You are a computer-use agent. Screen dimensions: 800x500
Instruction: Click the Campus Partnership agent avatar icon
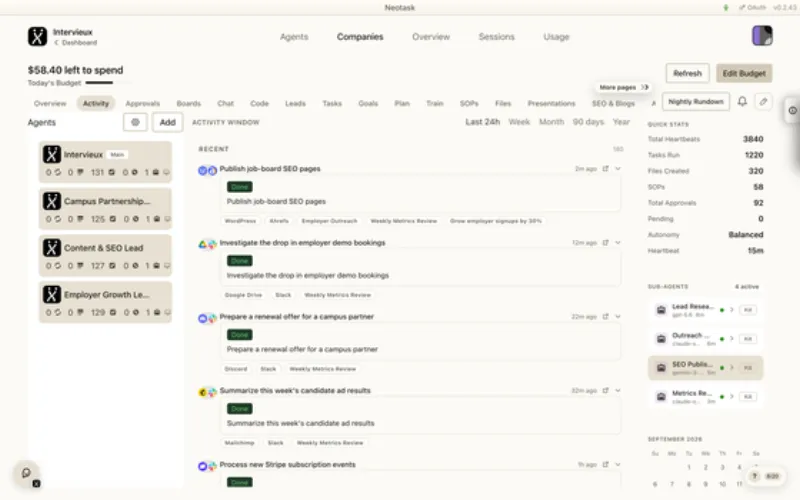[52, 201]
